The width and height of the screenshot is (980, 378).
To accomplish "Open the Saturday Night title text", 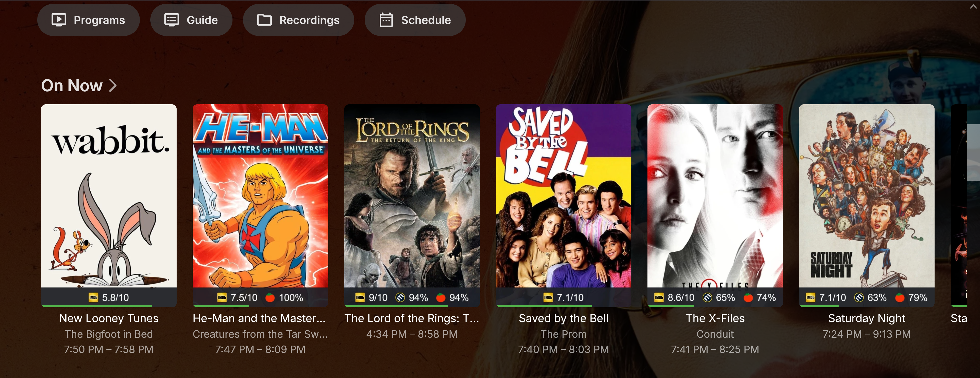I will 867,318.
